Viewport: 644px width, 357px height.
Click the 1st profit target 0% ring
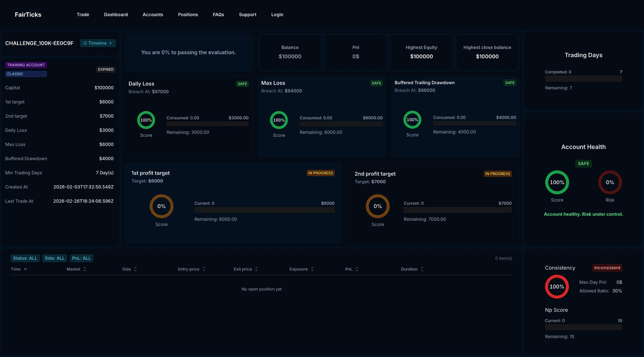click(161, 206)
